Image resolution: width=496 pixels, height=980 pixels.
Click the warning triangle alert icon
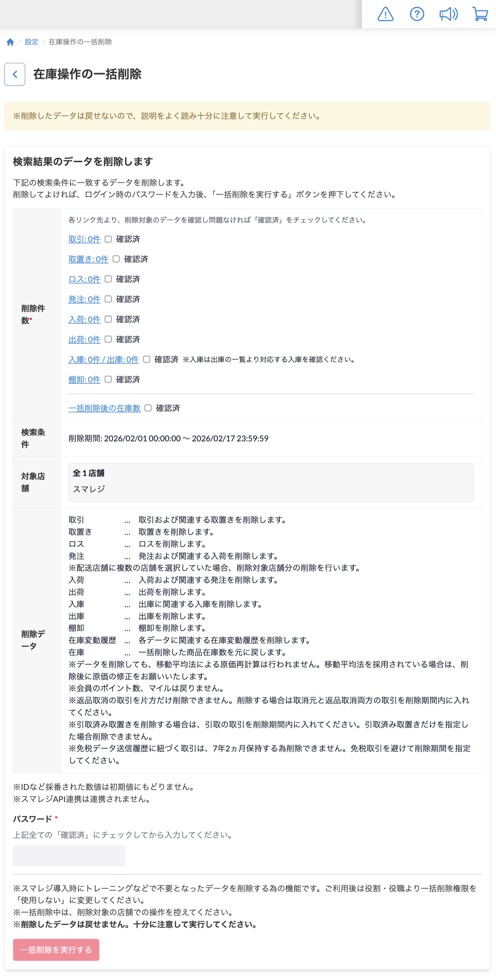coord(385,14)
